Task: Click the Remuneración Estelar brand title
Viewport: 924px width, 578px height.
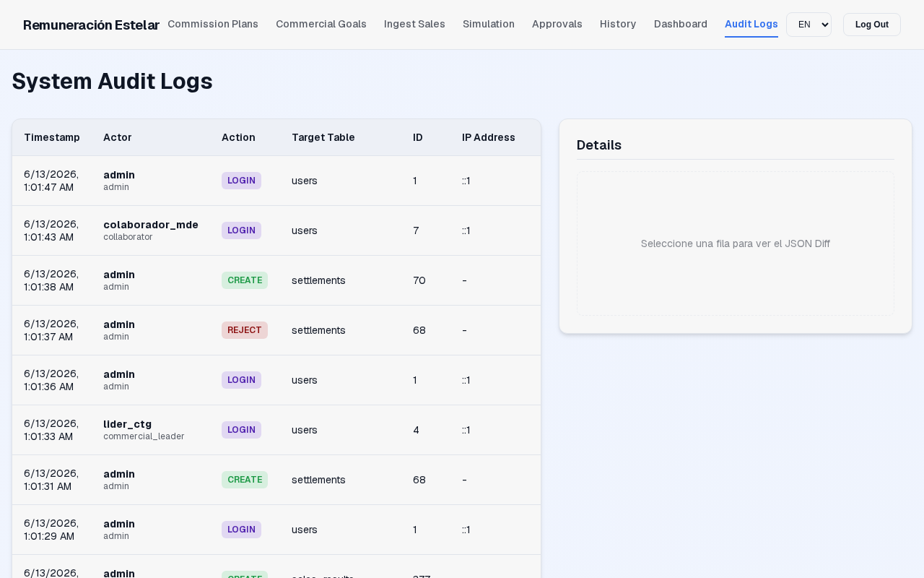Action: [91, 25]
